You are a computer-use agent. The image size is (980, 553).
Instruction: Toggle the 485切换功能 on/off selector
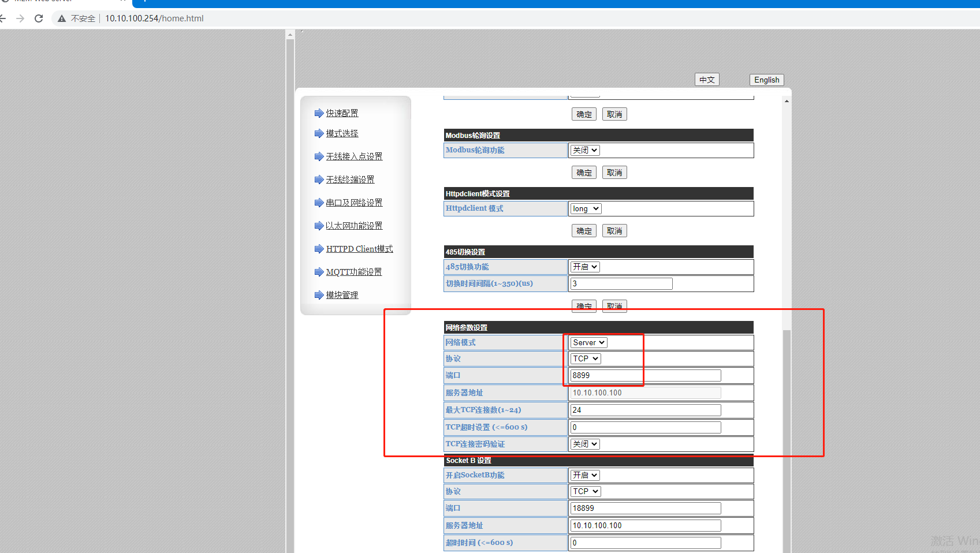coord(585,267)
